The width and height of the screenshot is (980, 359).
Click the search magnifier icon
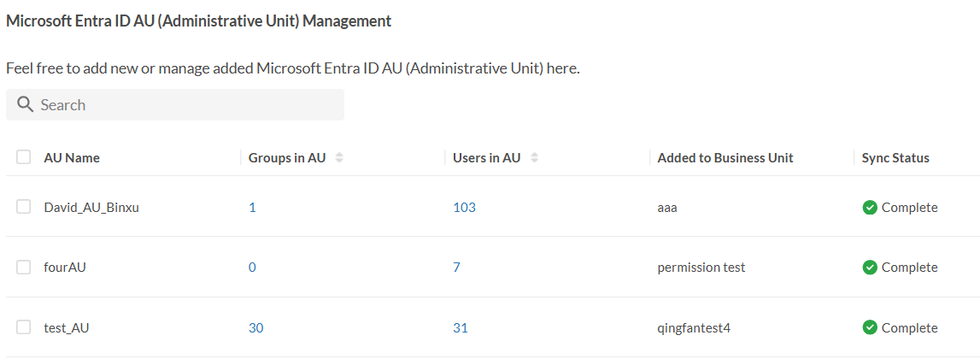tap(25, 105)
